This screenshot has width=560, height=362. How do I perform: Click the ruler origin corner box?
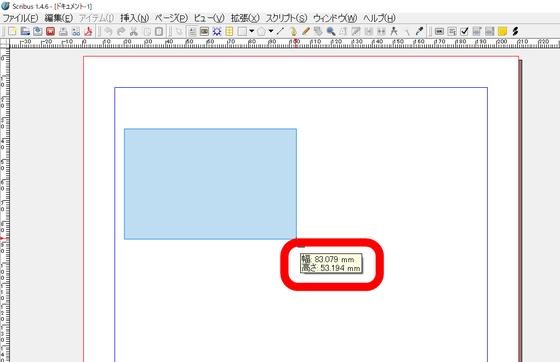coord(4,44)
